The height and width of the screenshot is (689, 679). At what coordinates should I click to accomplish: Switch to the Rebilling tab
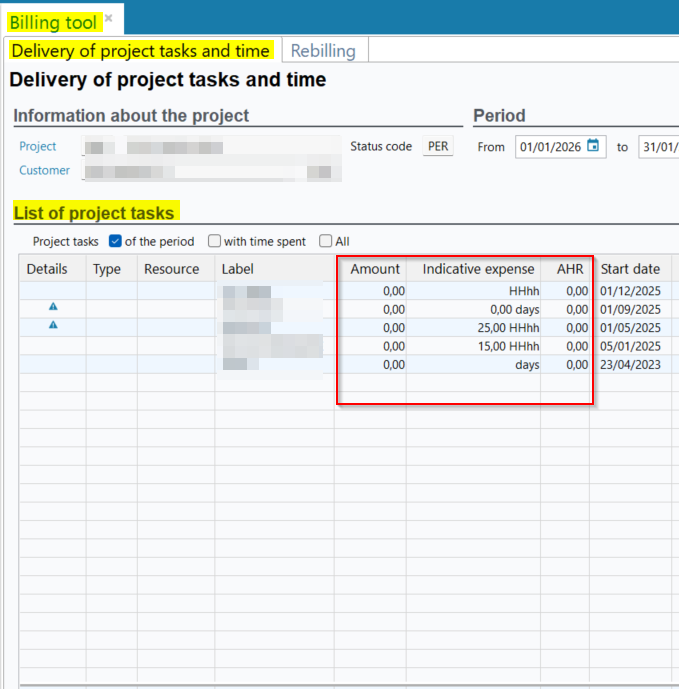(323, 50)
